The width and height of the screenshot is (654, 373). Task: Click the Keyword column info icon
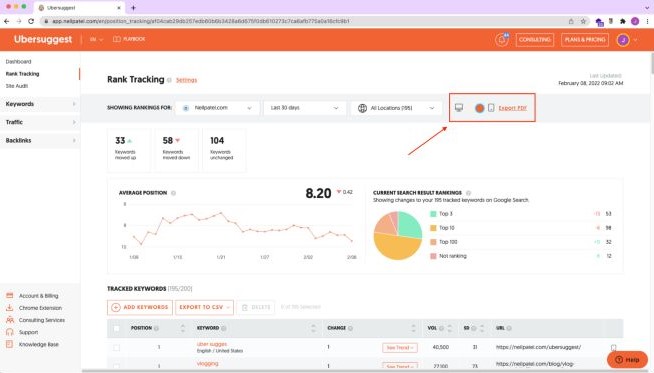224,329
